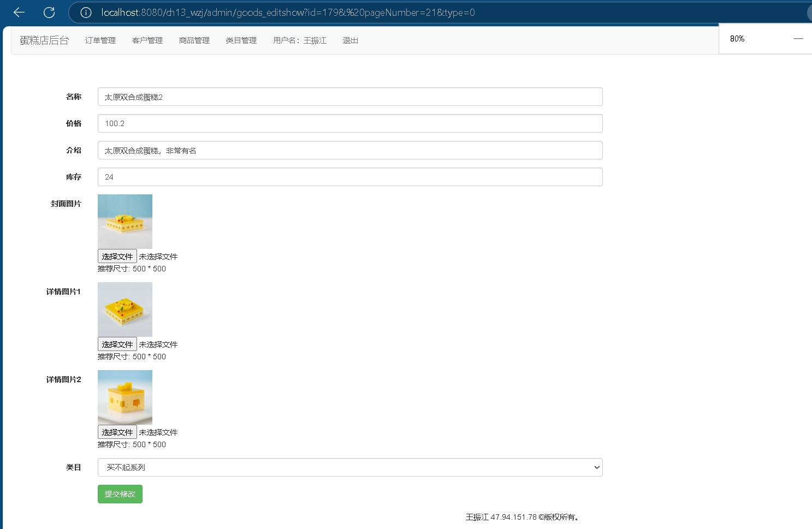Open 订单管理 in the navigation bar
This screenshot has height=529, width=812.
[x=100, y=40]
